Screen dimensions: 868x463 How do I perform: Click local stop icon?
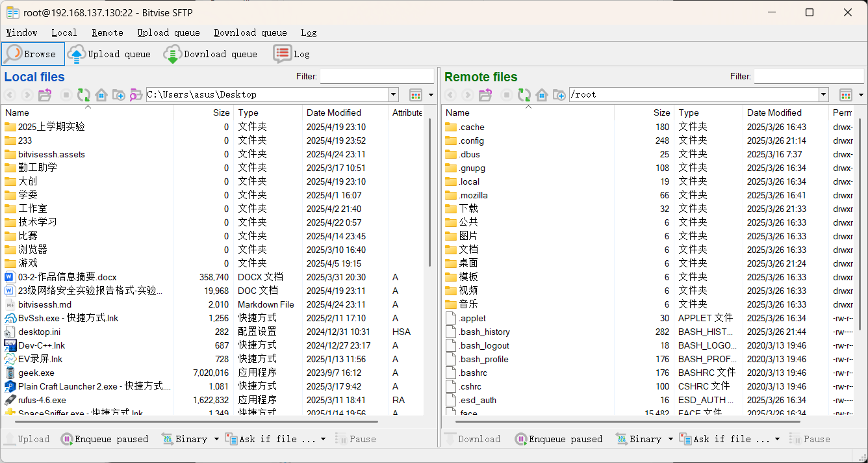(66, 95)
